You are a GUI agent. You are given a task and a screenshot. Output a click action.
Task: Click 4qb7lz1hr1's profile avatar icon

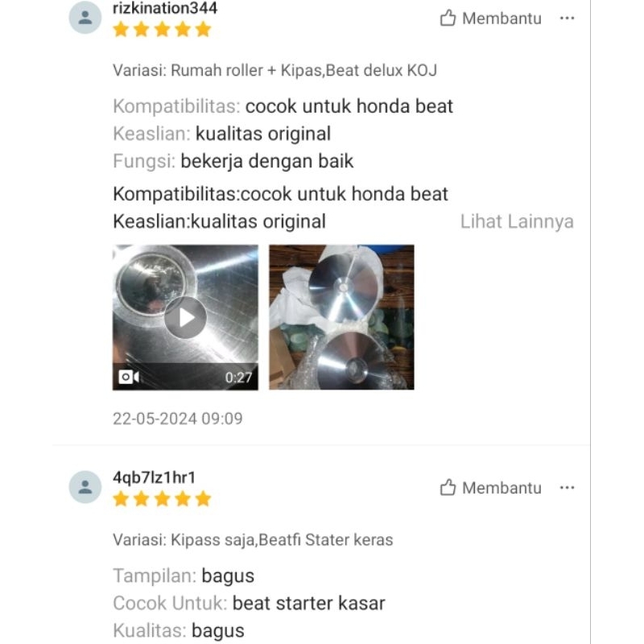85,487
